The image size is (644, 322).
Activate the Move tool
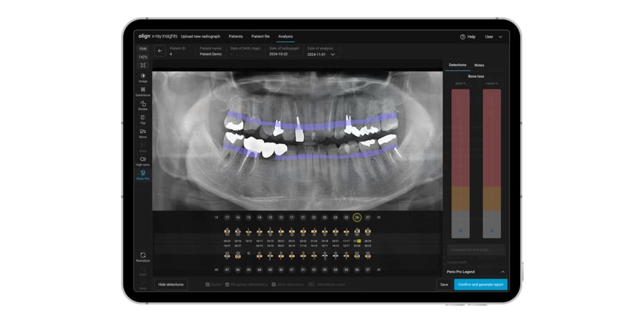click(x=143, y=133)
